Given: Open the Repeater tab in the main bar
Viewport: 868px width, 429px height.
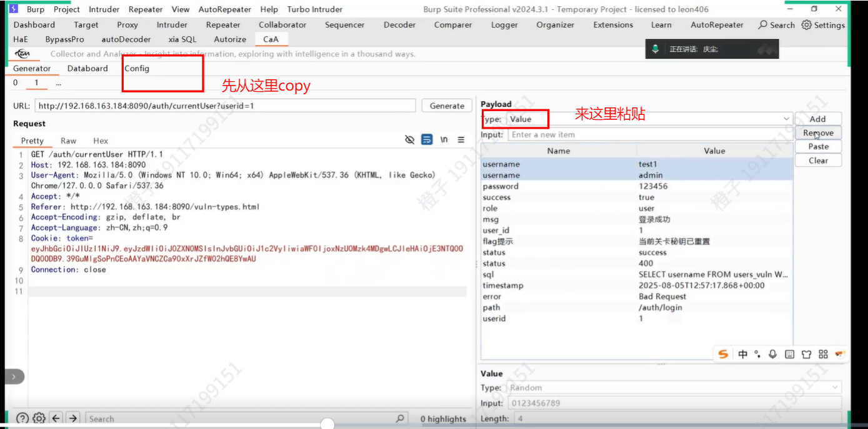Looking at the screenshot, I should pos(223,25).
